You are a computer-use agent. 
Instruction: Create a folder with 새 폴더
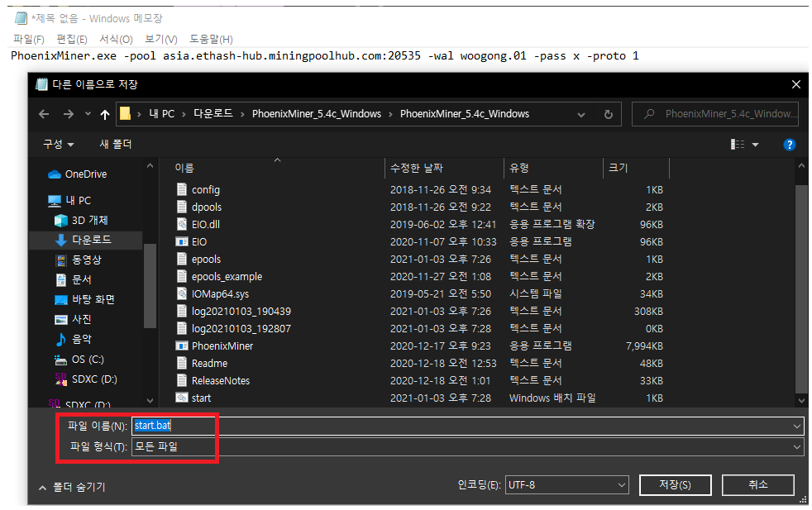tap(116, 145)
